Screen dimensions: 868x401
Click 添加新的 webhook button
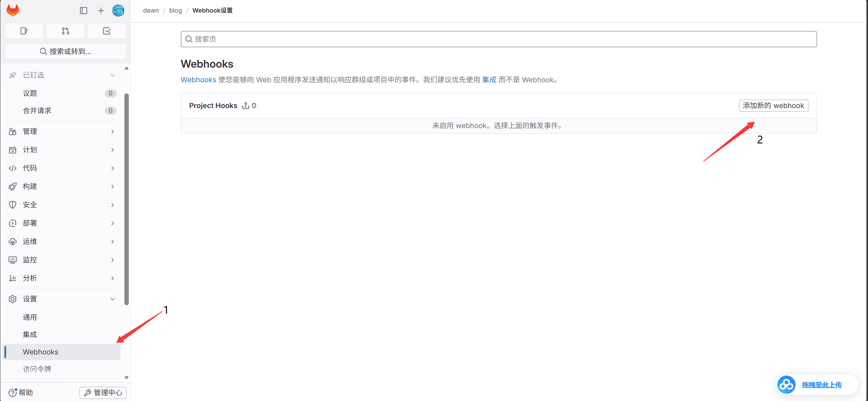(x=773, y=106)
